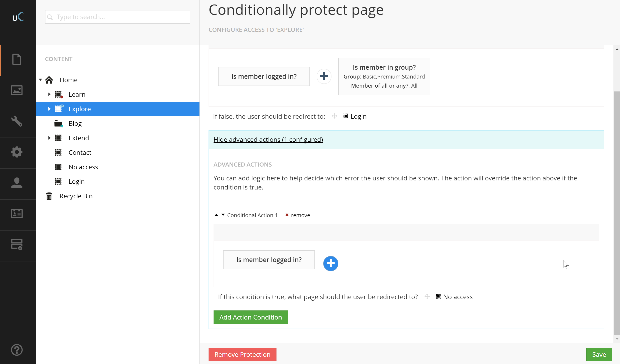620x364 pixels.
Task: Click the Contact node document icon
Action: tap(58, 152)
